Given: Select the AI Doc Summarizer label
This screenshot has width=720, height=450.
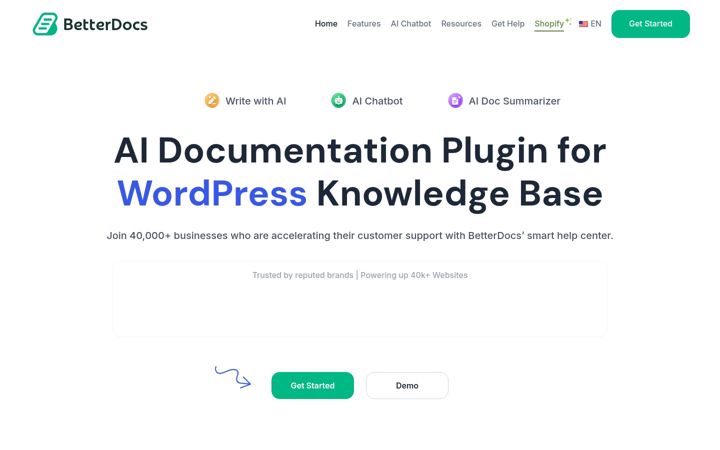Looking at the screenshot, I should tap(514, 101).
